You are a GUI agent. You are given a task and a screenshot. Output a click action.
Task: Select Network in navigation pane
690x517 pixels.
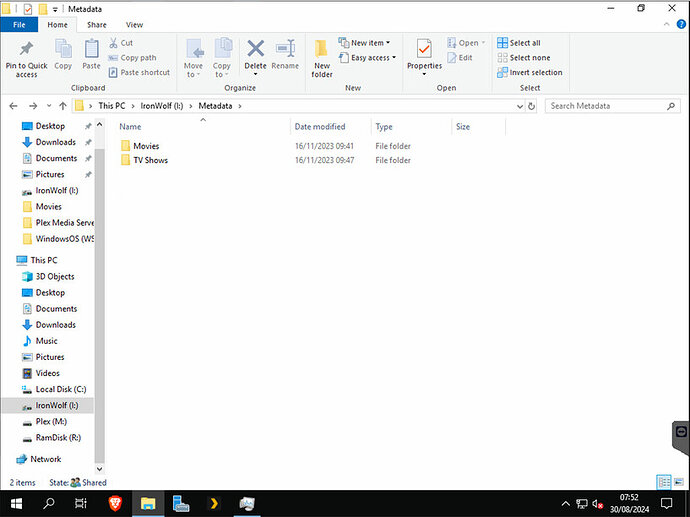tap(45, 459)
